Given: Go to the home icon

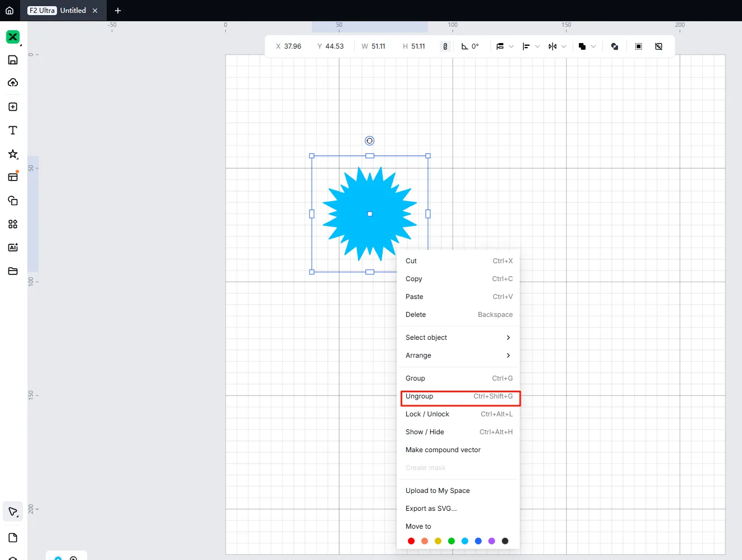Looking at the screenshot, I should pyautogui.click(x=9, y=11).
